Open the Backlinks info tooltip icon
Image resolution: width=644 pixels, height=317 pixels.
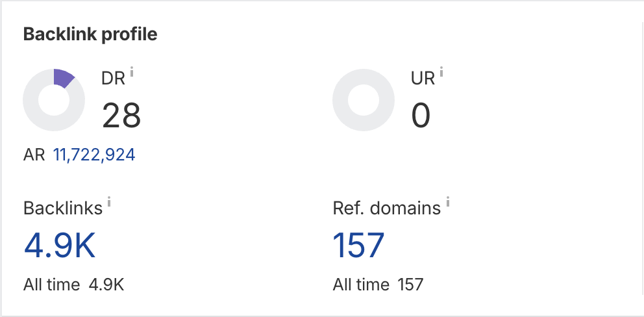coord(109,203)
